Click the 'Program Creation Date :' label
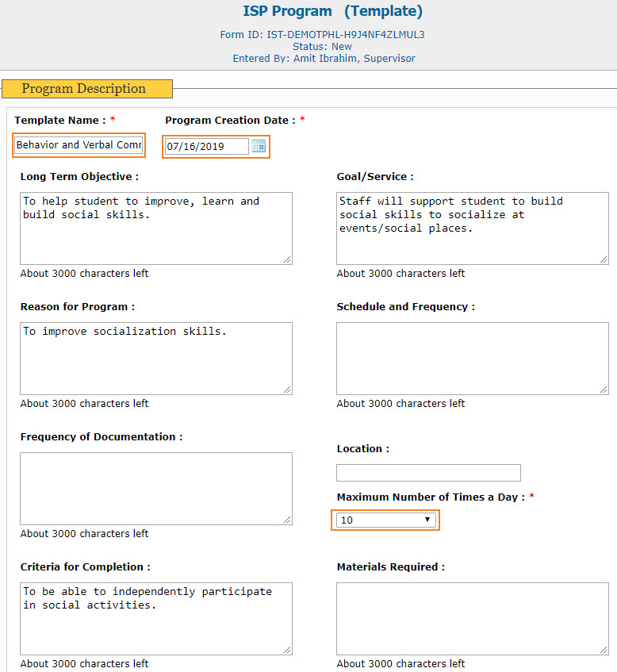617x672 pixels. pos(231,120)
